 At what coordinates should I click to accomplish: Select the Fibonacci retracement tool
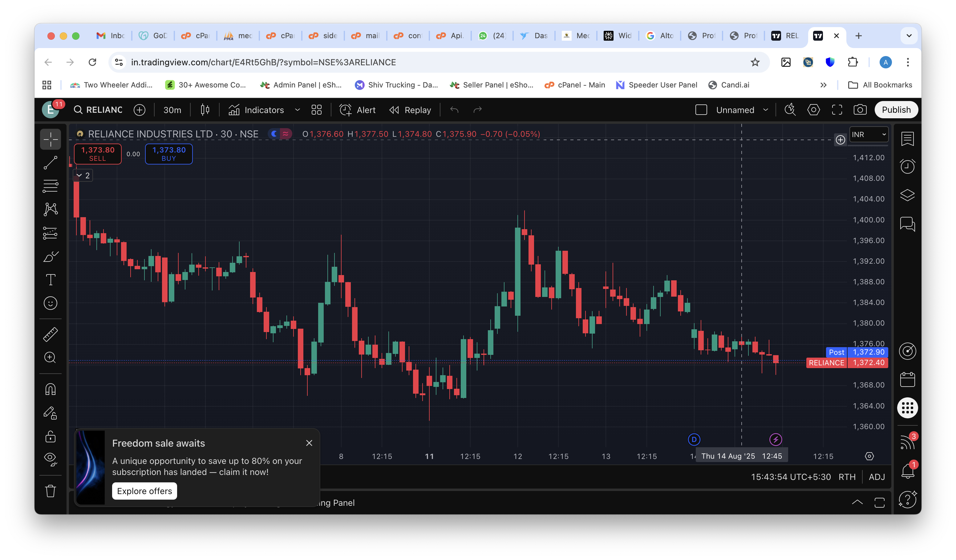click(x=51, y=186)
